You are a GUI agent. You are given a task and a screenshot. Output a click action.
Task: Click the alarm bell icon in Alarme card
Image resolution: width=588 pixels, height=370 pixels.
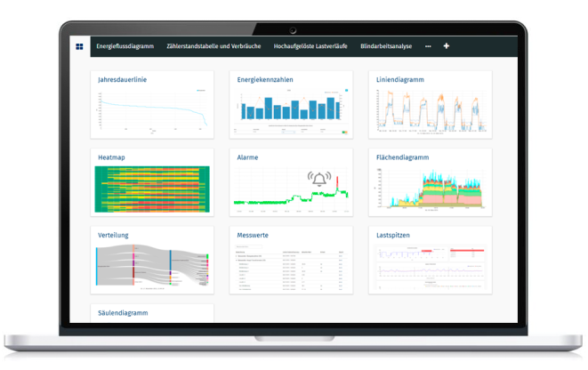coord(318,179)
